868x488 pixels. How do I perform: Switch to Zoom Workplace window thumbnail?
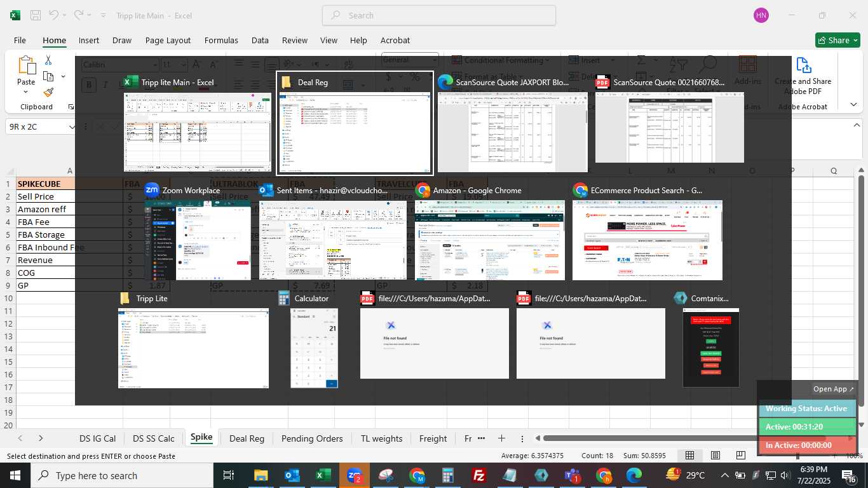point(198,240)
